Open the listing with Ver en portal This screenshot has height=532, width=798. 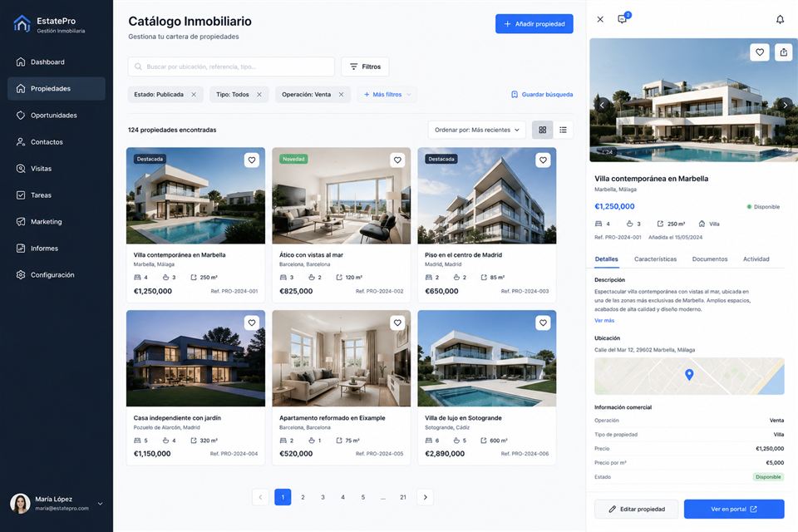click(x=734, y=509)
